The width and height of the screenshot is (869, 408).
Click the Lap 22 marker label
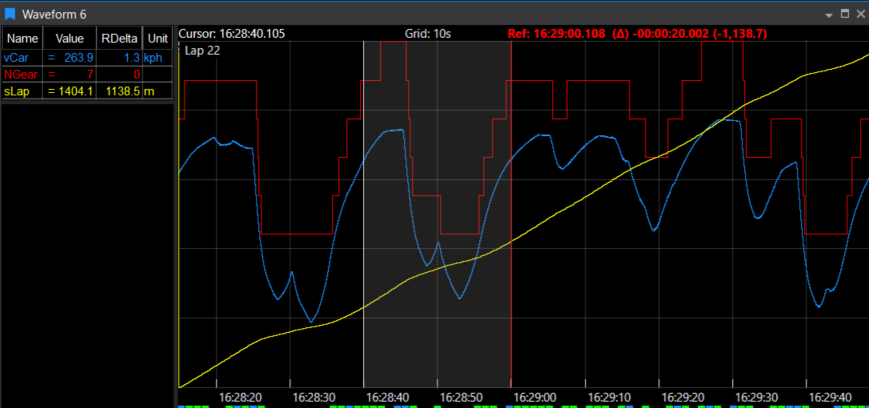[x=203, y=50]
